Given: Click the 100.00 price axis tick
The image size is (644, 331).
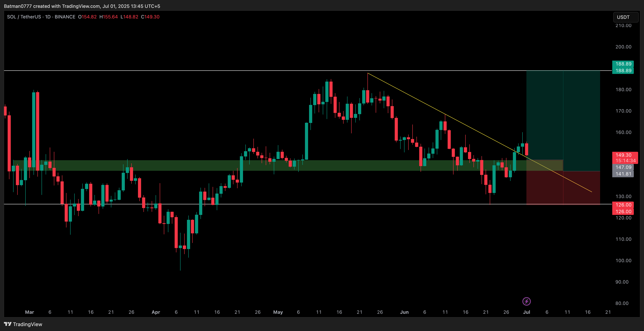Looking at the screenshot, I should coord(623,260).
